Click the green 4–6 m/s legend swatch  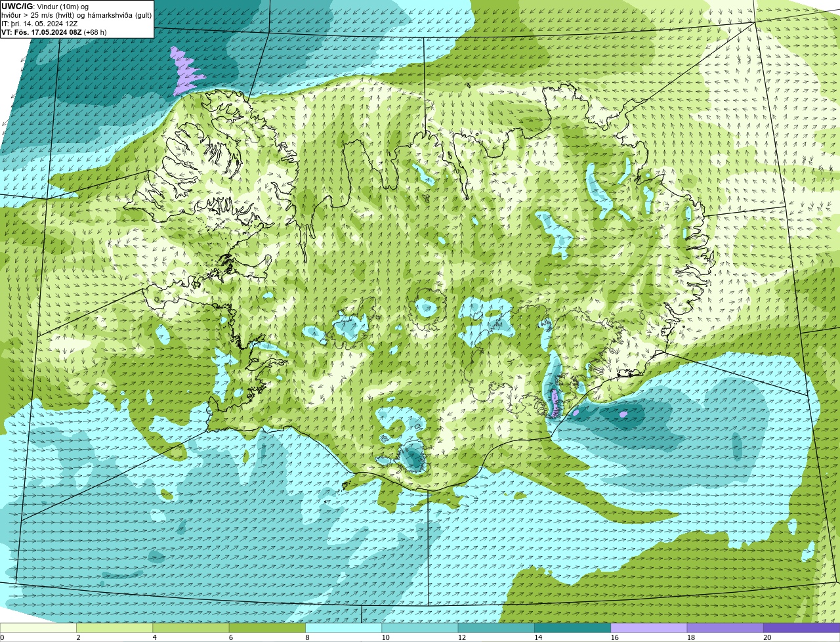[191, 628]
